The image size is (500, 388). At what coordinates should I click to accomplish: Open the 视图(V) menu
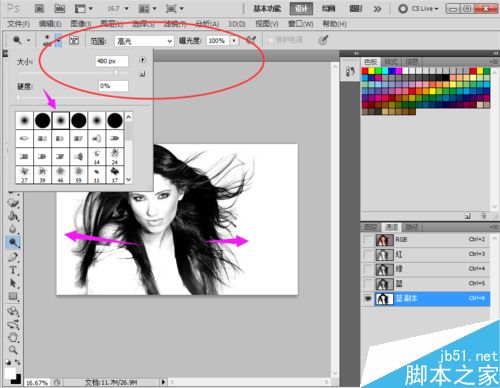pyautogui.click(x=267, y=24)
